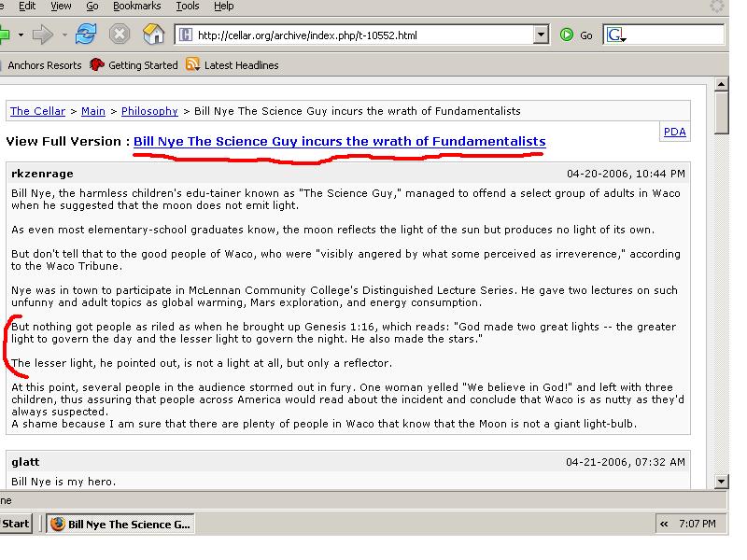Click the green Go button icon
Screen dimensions: 747x560
click(567, 35)
